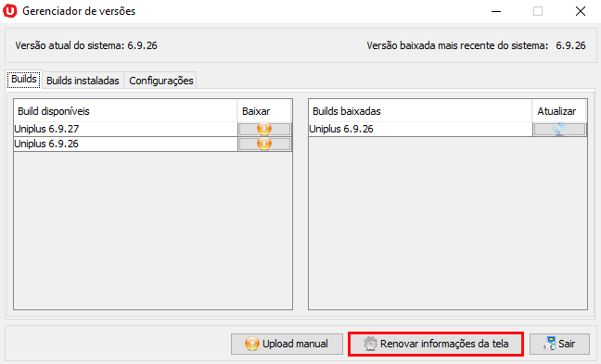Select the Builds tab
Screen dimensions: 601x364
(24, 80)
